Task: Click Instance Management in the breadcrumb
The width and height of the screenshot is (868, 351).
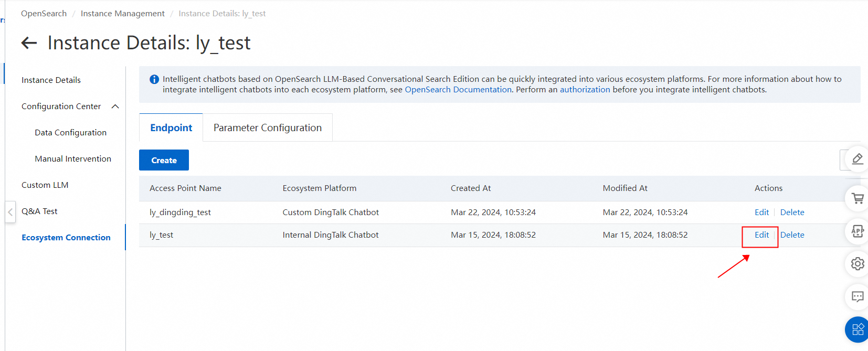Action: coord(122,14)
